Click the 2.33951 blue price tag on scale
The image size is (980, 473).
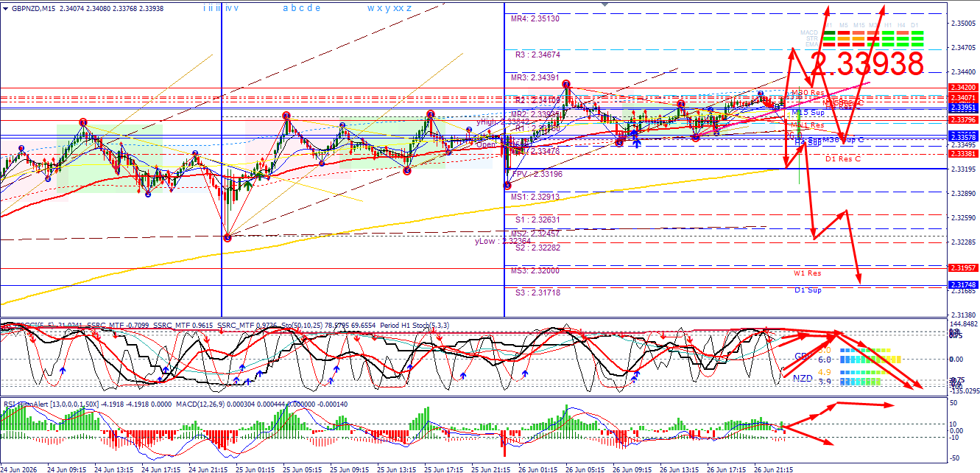[963, 106]
